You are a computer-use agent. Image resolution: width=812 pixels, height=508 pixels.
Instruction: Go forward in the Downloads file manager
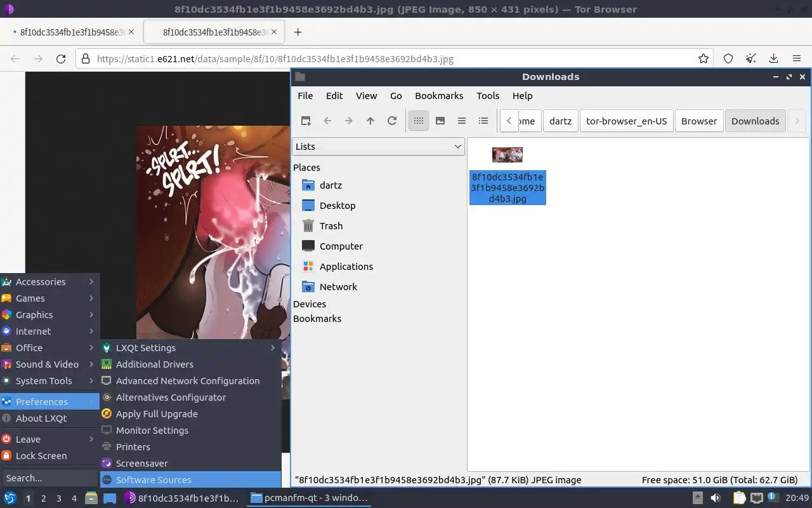point(349,121)
